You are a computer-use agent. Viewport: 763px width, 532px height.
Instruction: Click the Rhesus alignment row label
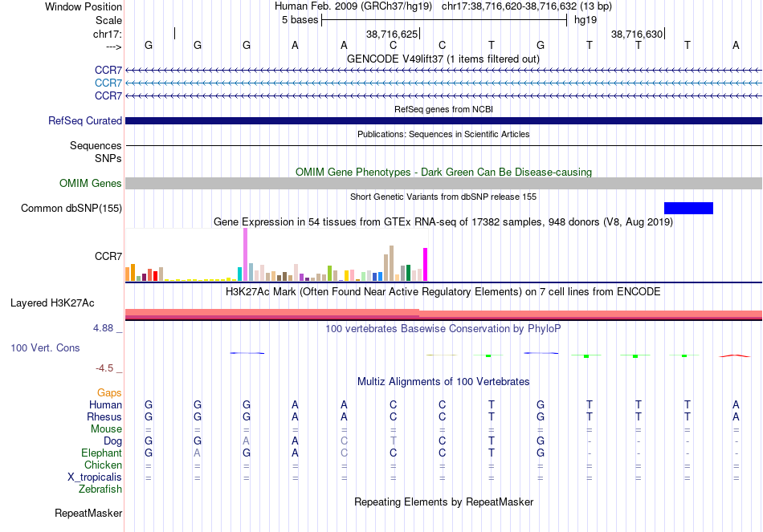click(104, 416)
